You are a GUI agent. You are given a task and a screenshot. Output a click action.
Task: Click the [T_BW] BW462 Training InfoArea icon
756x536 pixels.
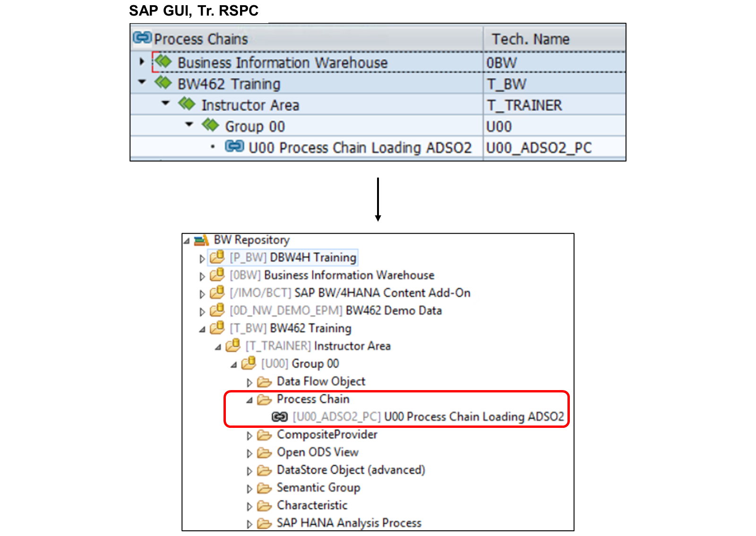(x=217, y=328)
